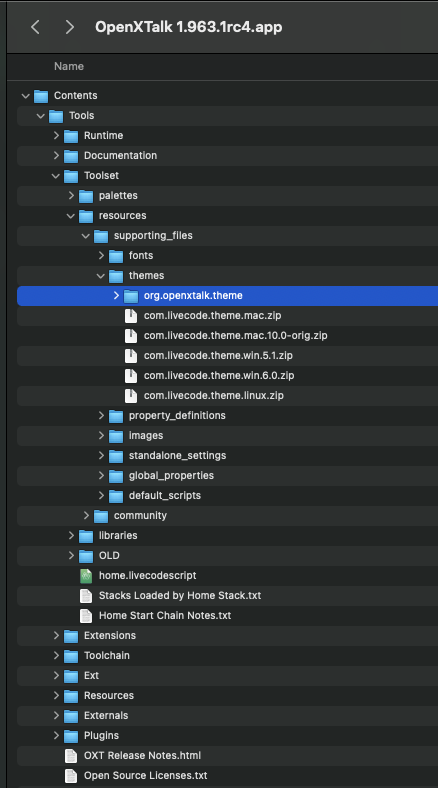Expand the org.openxtalk.theme folder chevron
Image resolution: width=438 pixels, height=788 pixels.
(117, 296)
